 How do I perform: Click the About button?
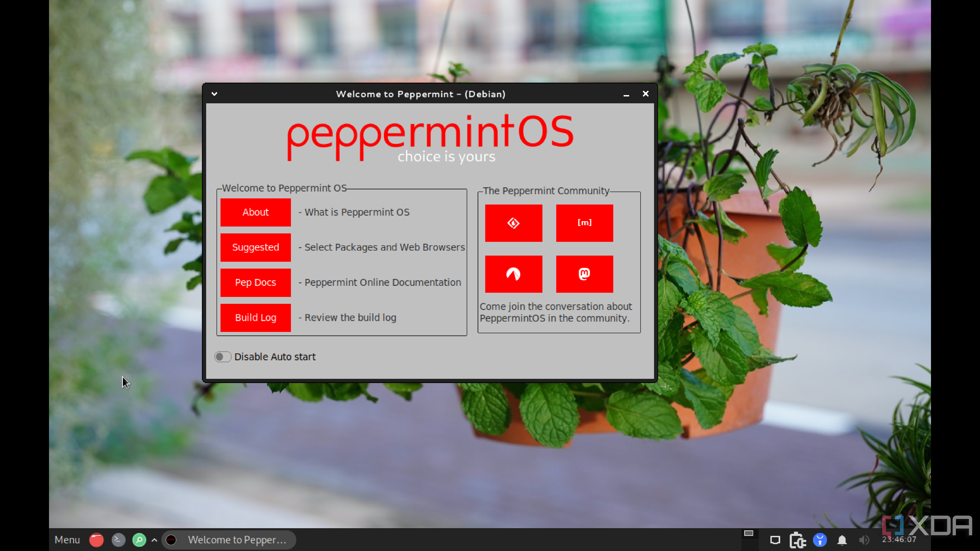pos(256,212)
